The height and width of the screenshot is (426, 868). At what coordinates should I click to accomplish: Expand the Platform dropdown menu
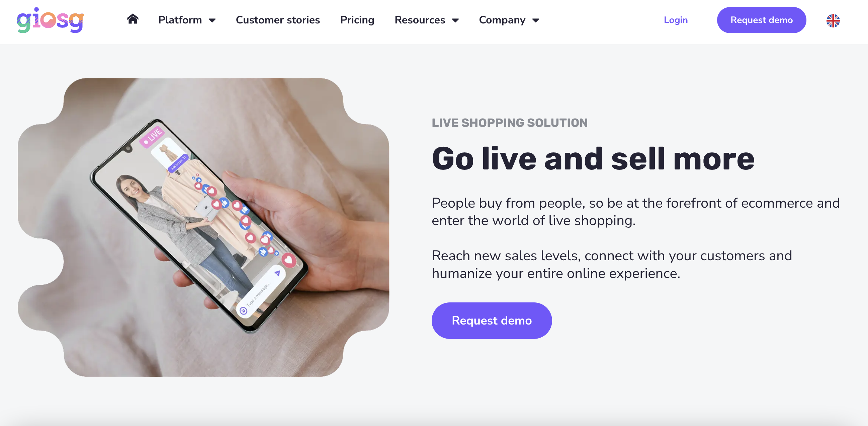tap(186, 20)
